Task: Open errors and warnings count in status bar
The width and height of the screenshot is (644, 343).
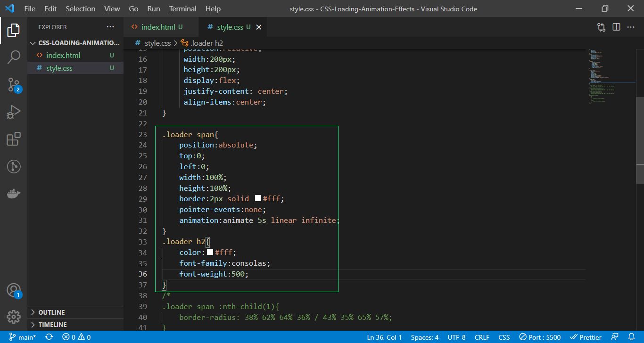Action: (x=76, y=337)
